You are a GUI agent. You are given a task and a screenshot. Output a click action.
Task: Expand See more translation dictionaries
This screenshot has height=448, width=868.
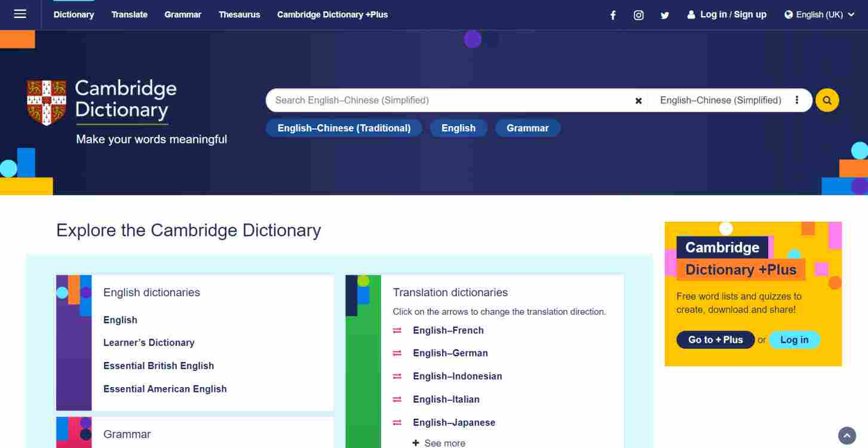tap(439, 443)
